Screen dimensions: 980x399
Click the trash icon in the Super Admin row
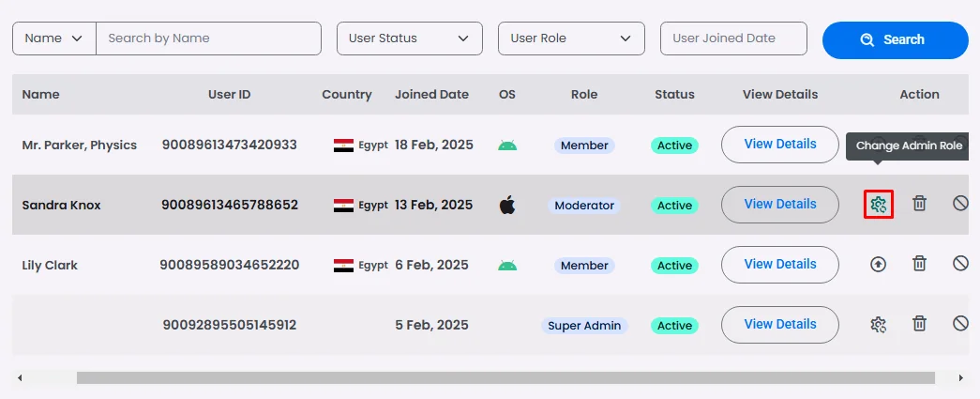920,324
